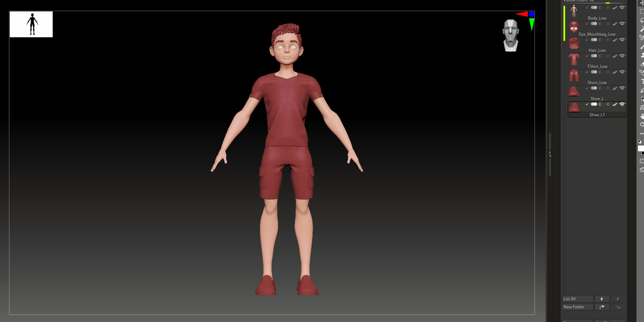This screenshot has width=644, height=322.
Task: Move selected subtool up with up arrow
Action: tap(602, 299)
